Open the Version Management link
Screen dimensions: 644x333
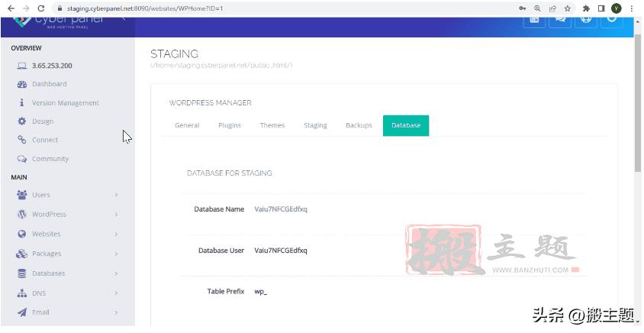point(66,103)
